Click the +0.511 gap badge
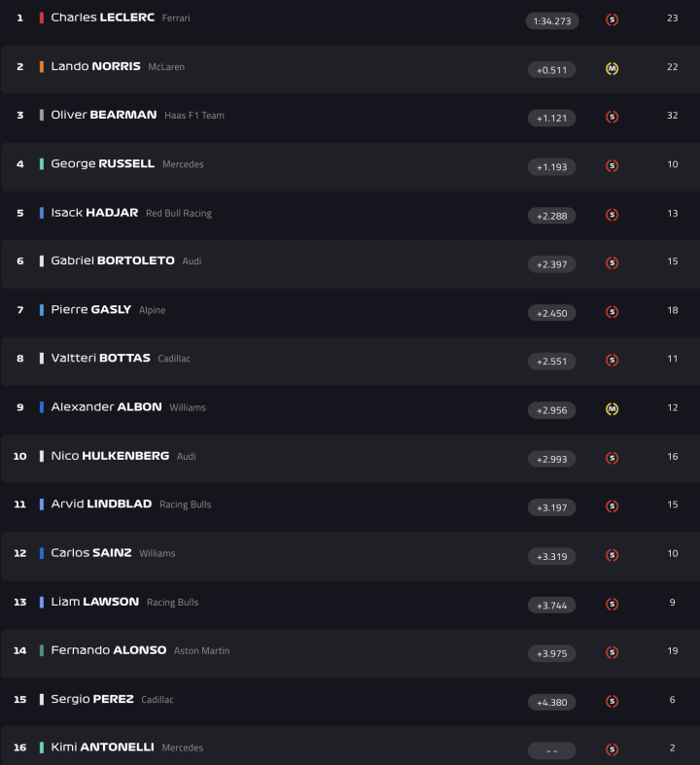 coord(551,69)
